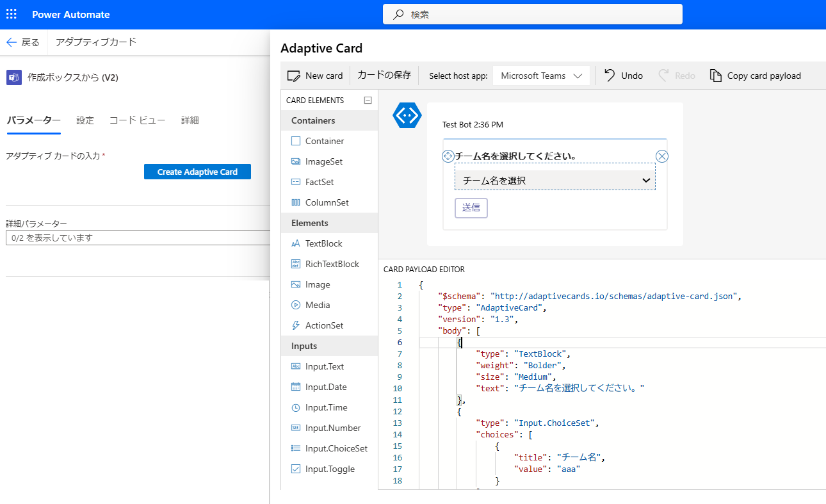
Task: Click the New card pencil icon
Action: coord(294,76)
